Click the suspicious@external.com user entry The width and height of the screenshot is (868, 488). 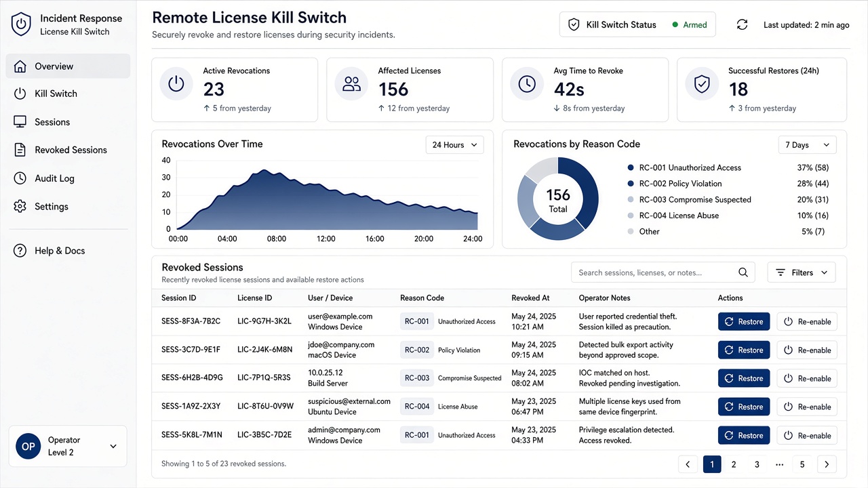[349, 401]
